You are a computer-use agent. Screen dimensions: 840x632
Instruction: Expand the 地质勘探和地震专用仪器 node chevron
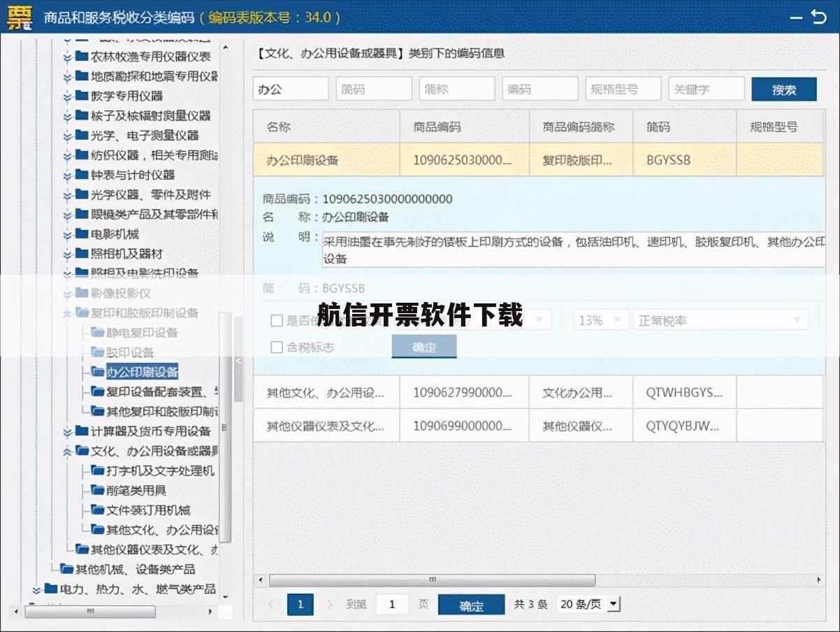[x=67, y=76]
